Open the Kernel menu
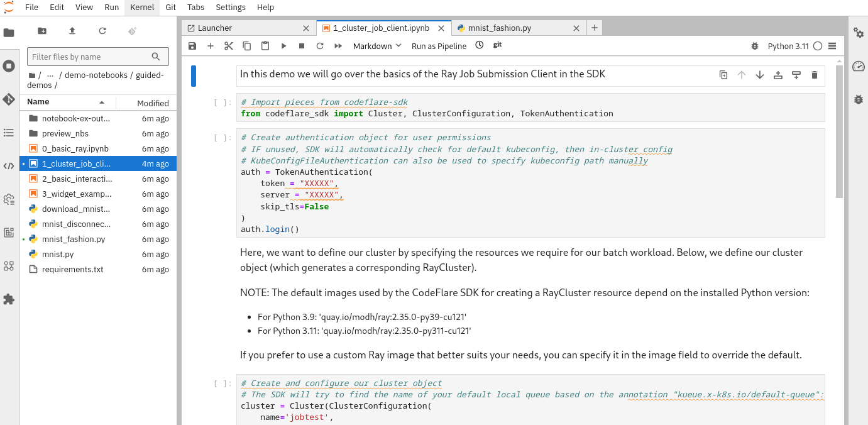Screen dimensions: 868x425 141,8
